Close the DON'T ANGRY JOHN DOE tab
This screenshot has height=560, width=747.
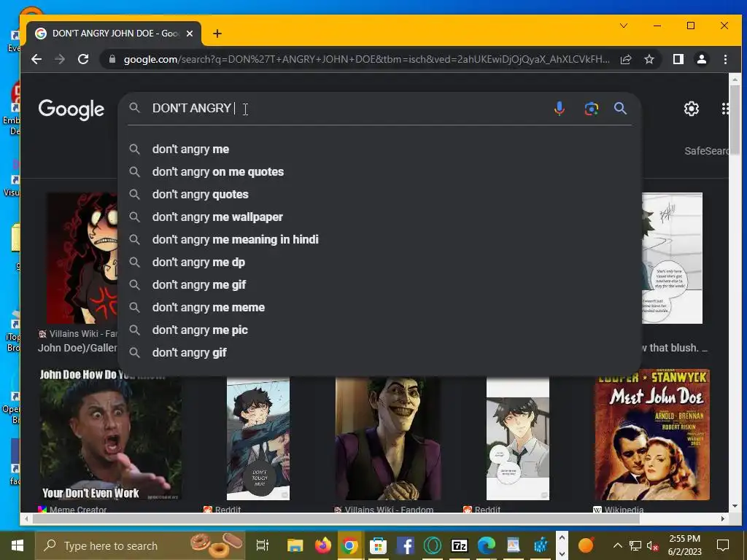(190, 34)
